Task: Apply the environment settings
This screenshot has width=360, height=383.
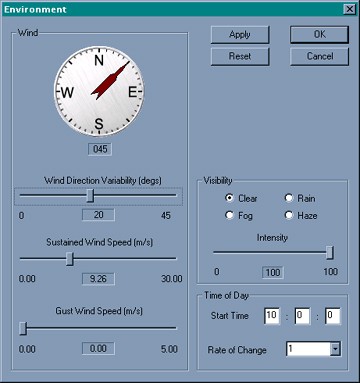Action: [x=240, y=35]
